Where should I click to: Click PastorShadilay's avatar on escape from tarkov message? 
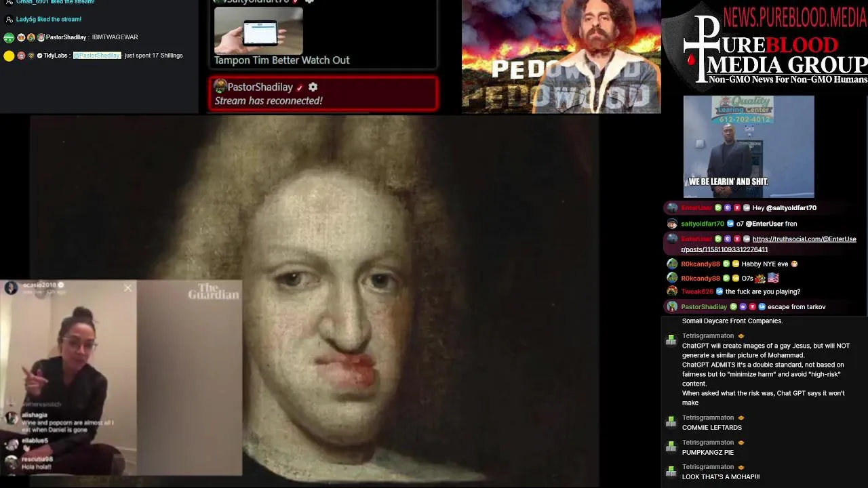(672, 307)
